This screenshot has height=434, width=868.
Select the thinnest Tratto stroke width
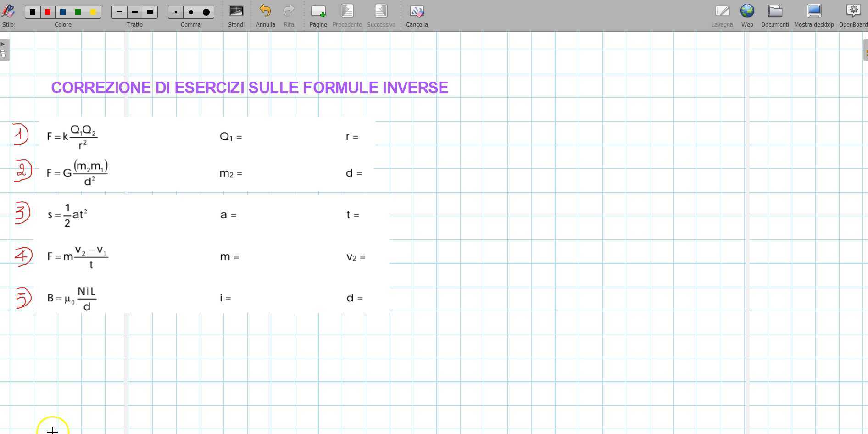(119, 12)
